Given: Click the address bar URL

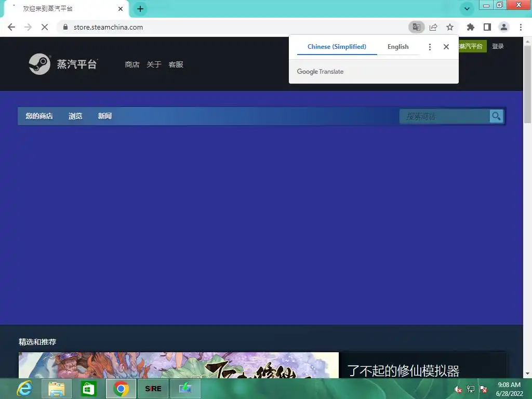Looking at the screenshot, I should (x=108, y=27).
